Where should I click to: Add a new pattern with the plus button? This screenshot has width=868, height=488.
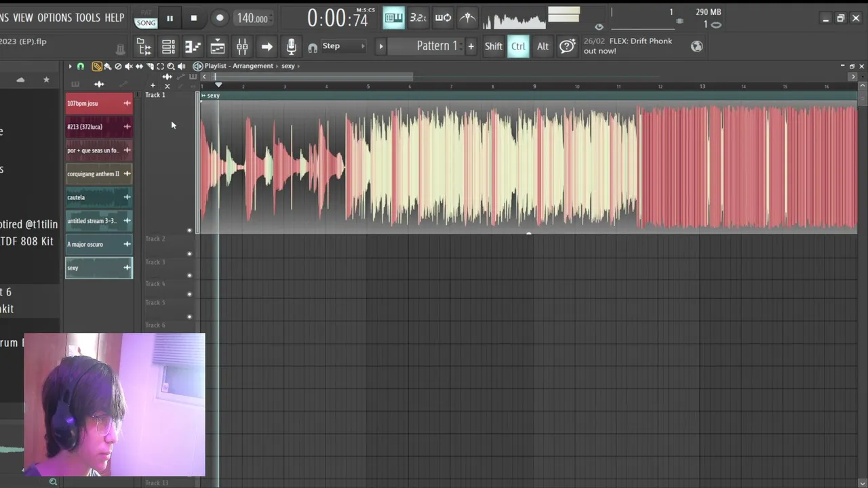point(471,46)
